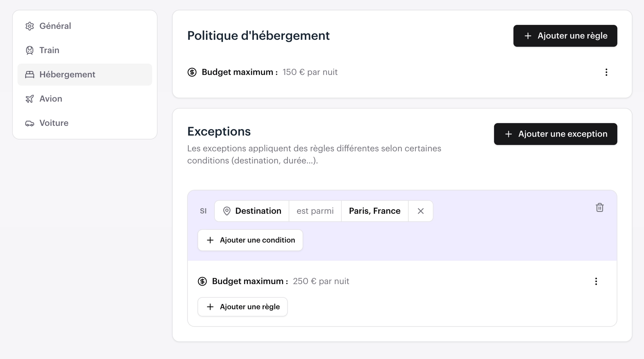Screen dimensions: 644x359
Task: Remove the Paris, France condition
Action: (x=421, y=211)
